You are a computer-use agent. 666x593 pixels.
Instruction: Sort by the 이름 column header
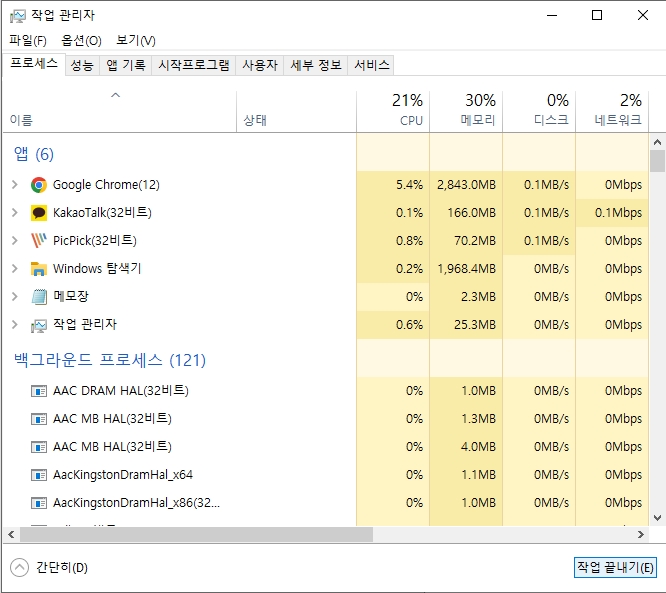click(x=120, y=111)
